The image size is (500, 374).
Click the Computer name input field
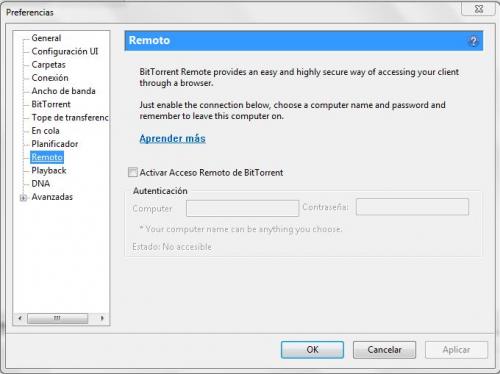[242, 208]
